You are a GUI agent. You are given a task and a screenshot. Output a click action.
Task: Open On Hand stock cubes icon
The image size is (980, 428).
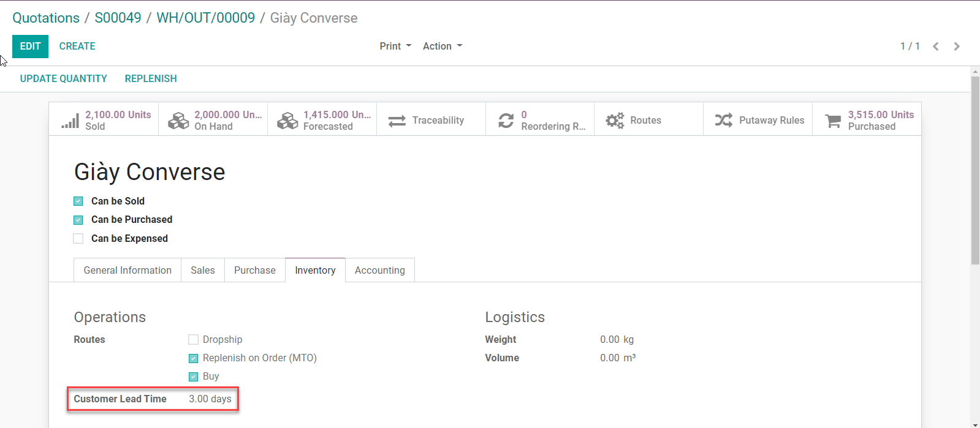178,121
